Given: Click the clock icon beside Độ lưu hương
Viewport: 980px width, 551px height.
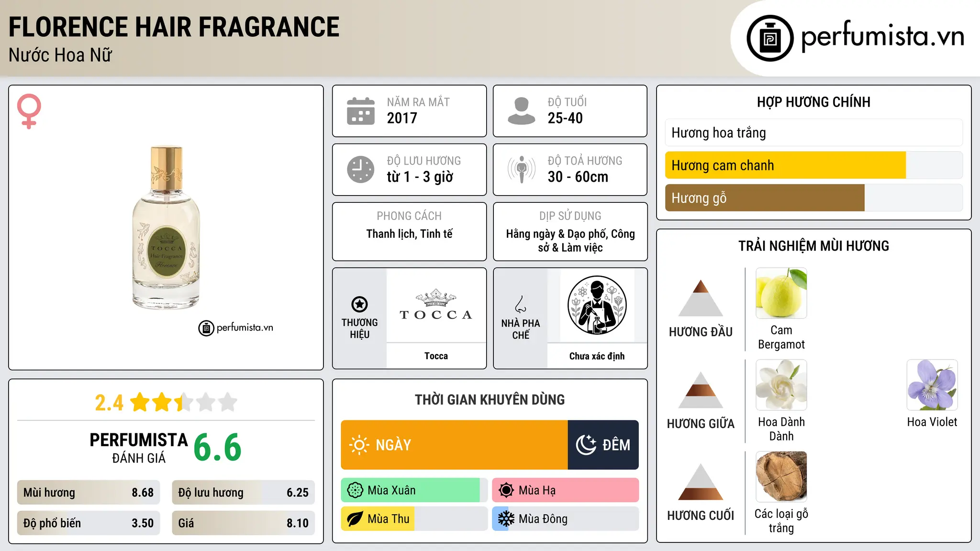Looking at the screenshot, I should (361, 169).
